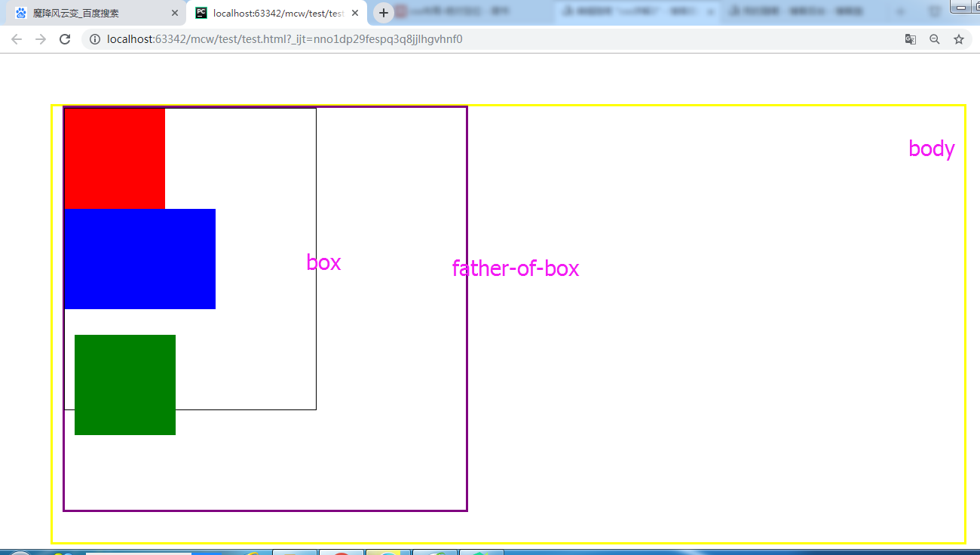Close the 魔降风云变_百度搜索 tab
980x555 pixels.
pyautogui.click(x=175, y=14)
